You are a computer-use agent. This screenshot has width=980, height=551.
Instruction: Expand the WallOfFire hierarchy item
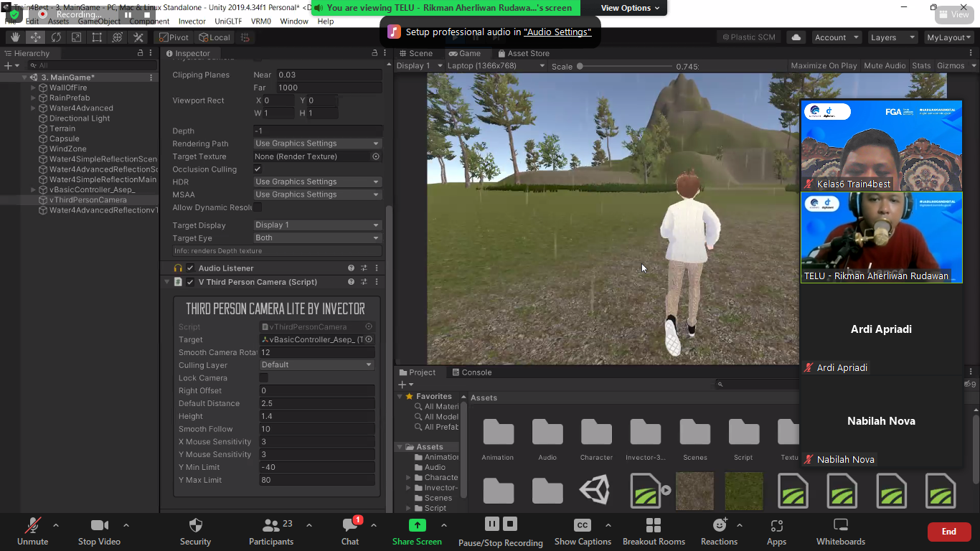(x=33, y=88)
